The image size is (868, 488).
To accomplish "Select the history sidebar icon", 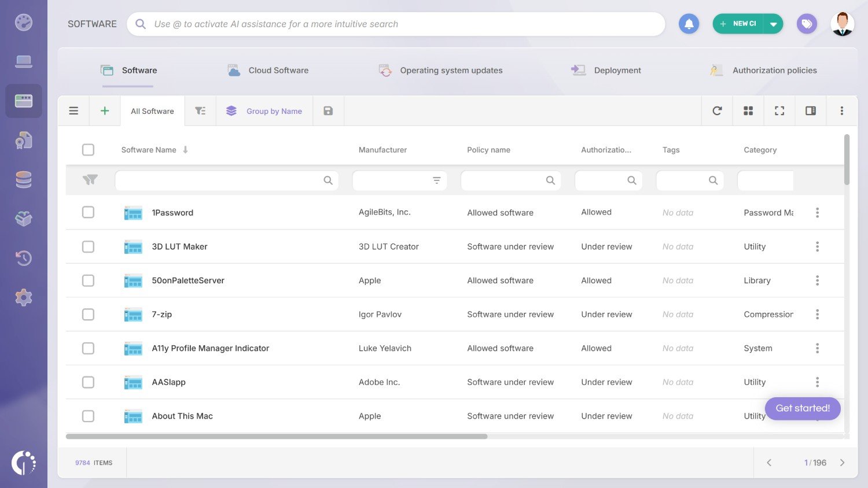I will [23, 258].
